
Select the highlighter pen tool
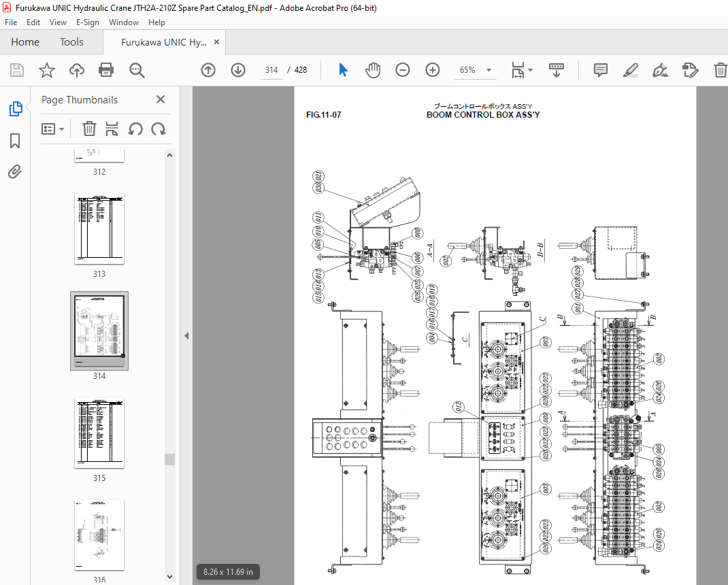point(630,70)
